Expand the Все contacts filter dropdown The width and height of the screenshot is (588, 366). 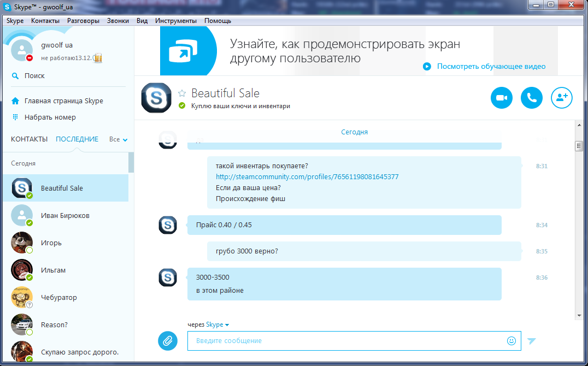(x=119, y=139)
